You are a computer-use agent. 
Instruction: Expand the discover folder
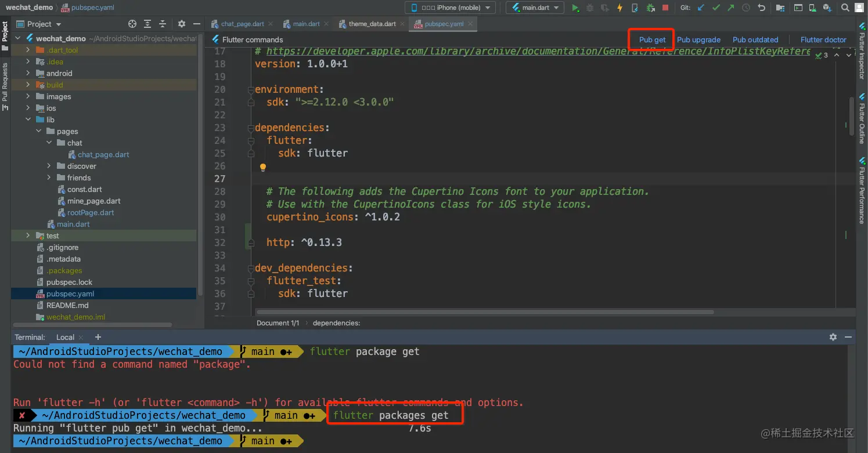pos(49,166)
